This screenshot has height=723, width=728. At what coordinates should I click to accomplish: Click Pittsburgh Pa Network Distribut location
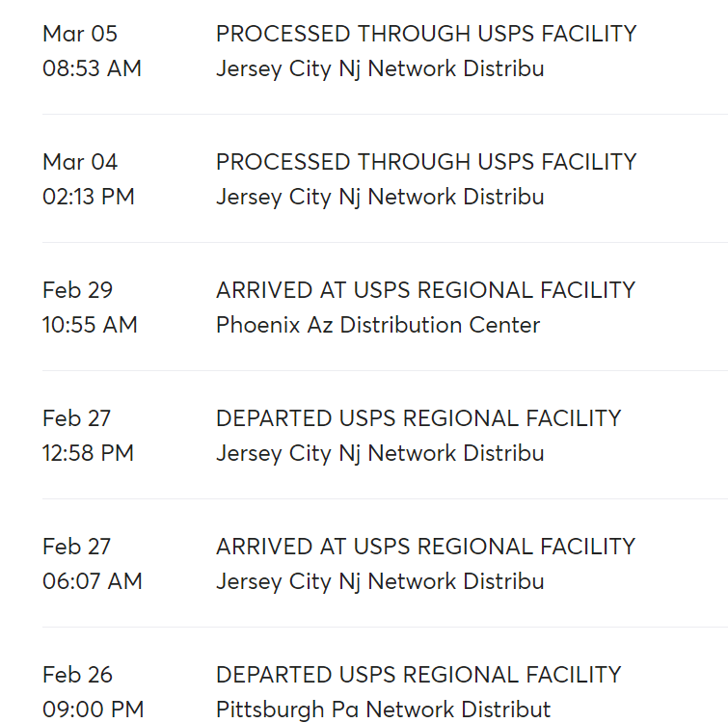pos(384,710)
